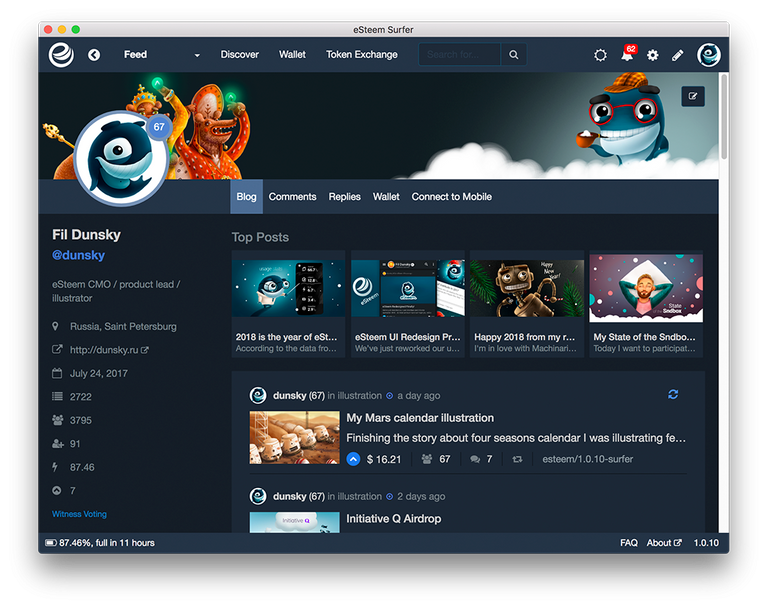Upvote the Mars calendar post
The height and width of the screenshot is (609, 768).
click(x=353, y=459)
